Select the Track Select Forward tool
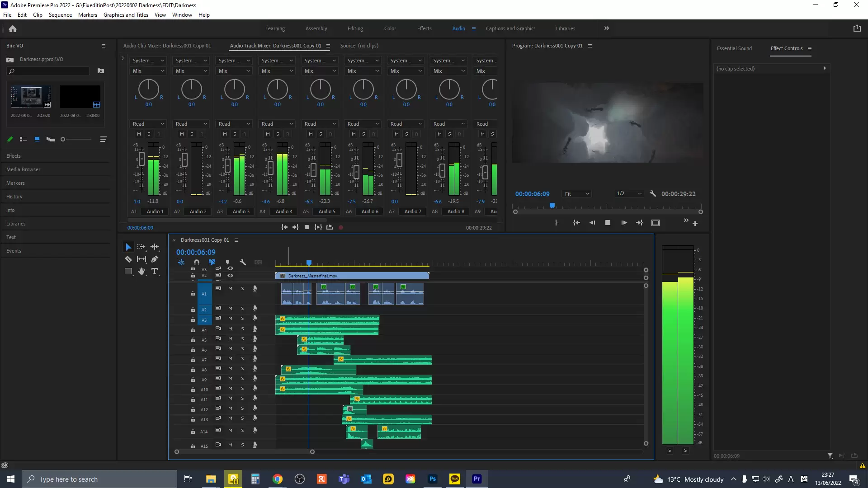This screenshot has width=868, height=488. 142,247
